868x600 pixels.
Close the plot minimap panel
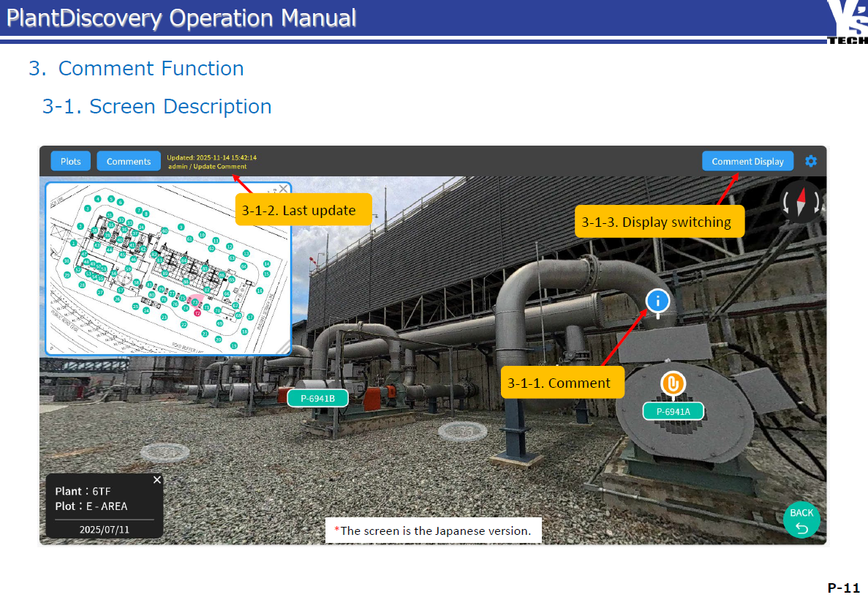point(283,189)
